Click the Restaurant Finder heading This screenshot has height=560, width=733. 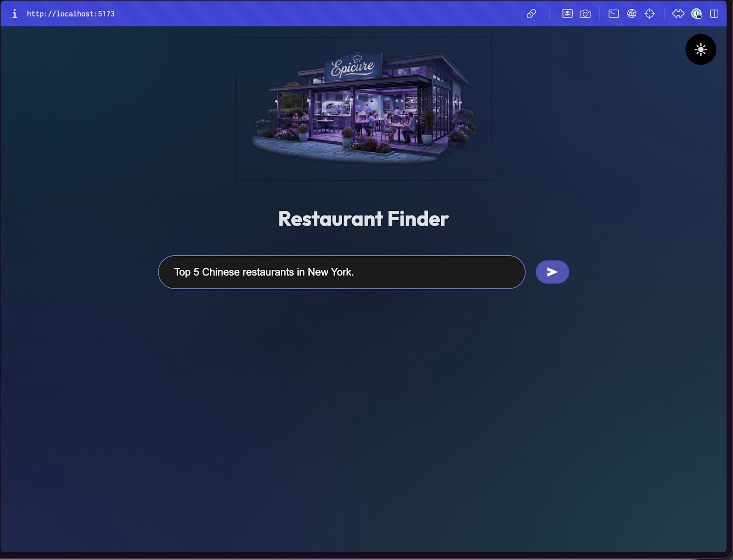click(x=363, y=219)
